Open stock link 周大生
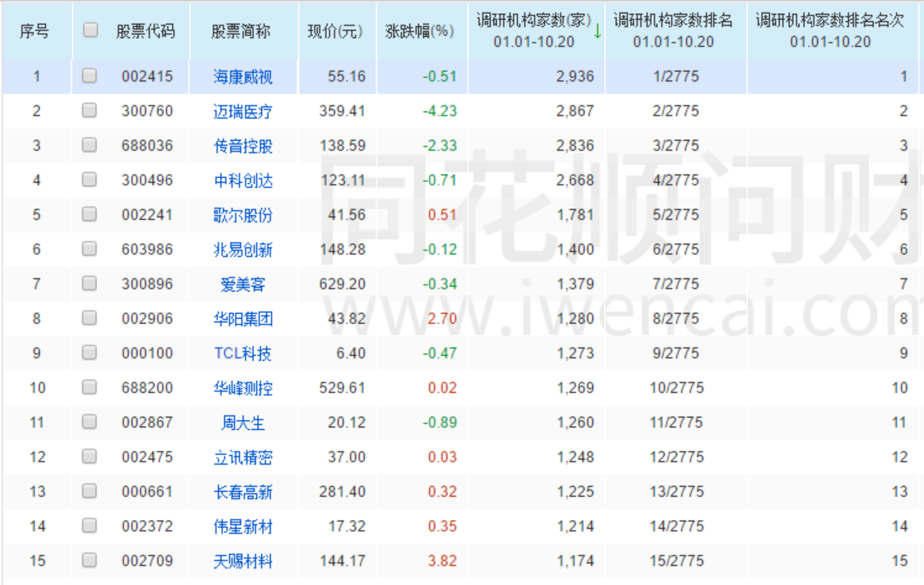The image size is (924, 585). pyautogui.click(x=243, y=423)
